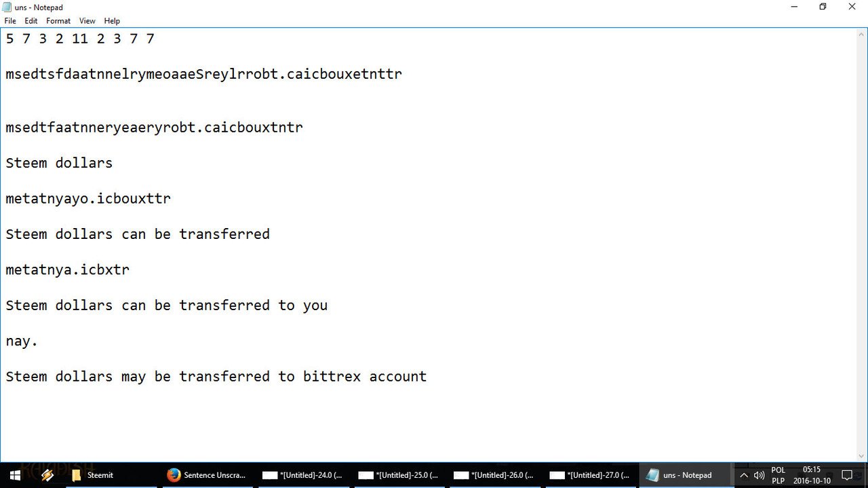The image size is (868, 488).
Task: Switch to the Untitled-27.0 taskbar window
Action: pos(589,475)
